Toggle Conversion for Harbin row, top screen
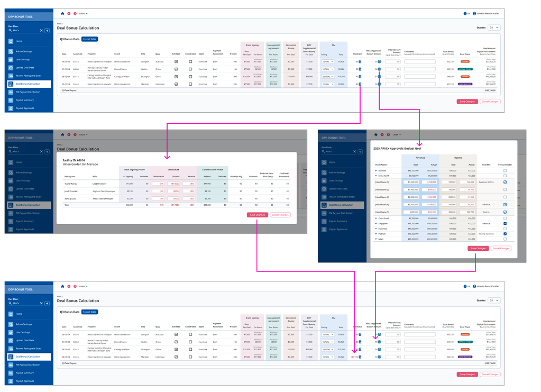The height and width of the screenshot is (392, 541). 190,69
